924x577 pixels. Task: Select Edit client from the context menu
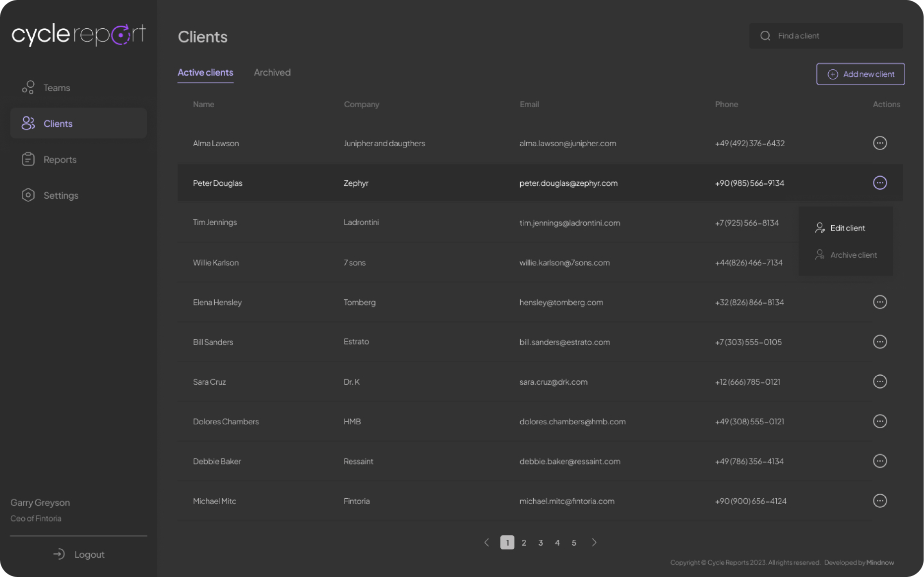pyautogui.click(x=846, y=228)
